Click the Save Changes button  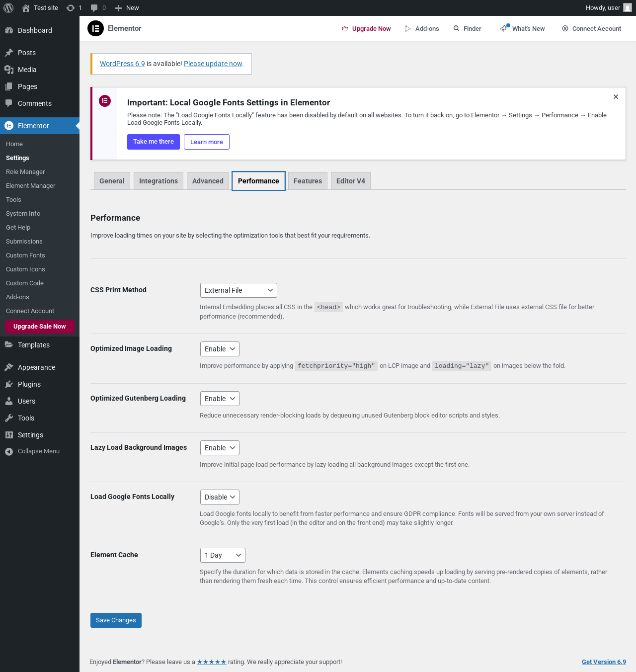tap(116, 620)
